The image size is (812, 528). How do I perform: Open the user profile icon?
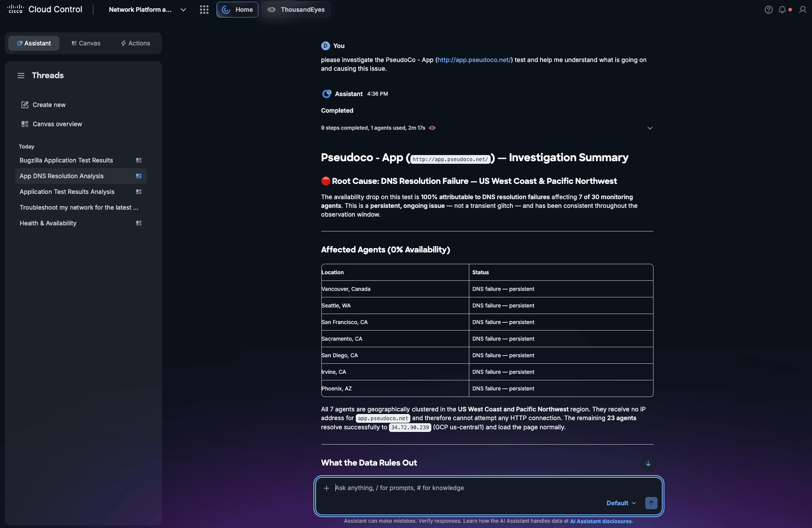coord(802,10)
